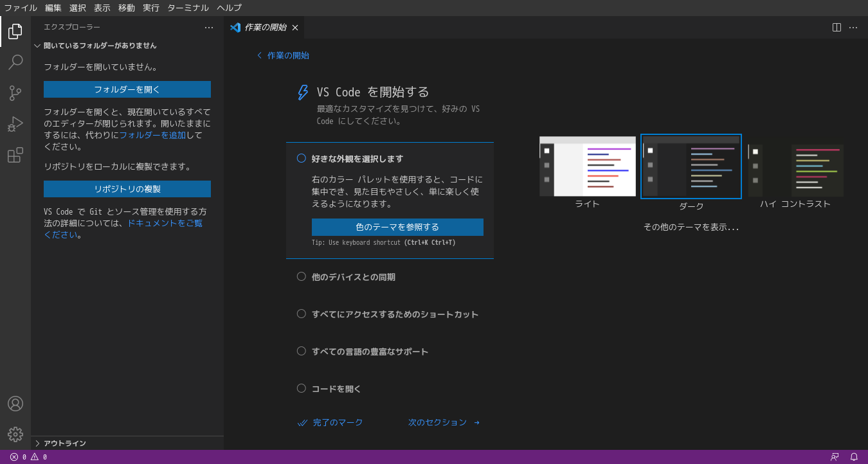
Task: Open the 選択 menu
Action: (78, 8)
